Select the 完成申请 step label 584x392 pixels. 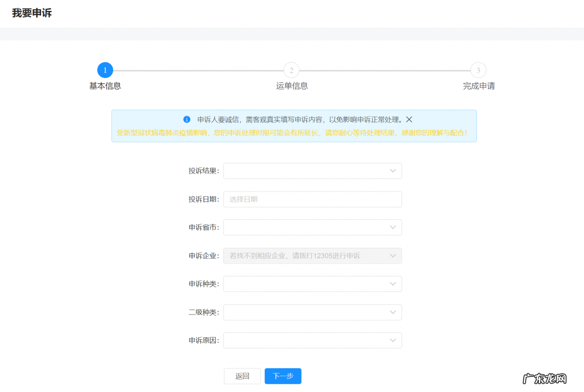[478, 86]
